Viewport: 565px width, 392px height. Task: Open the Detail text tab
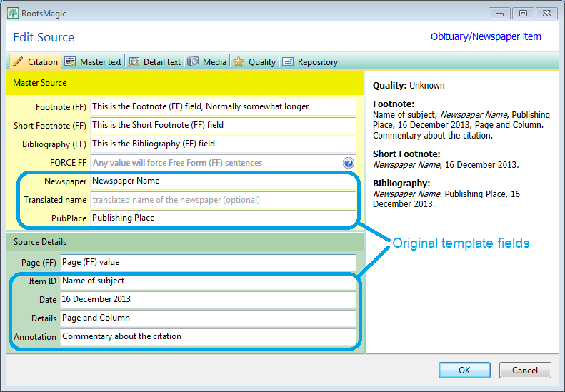(155, 61)
